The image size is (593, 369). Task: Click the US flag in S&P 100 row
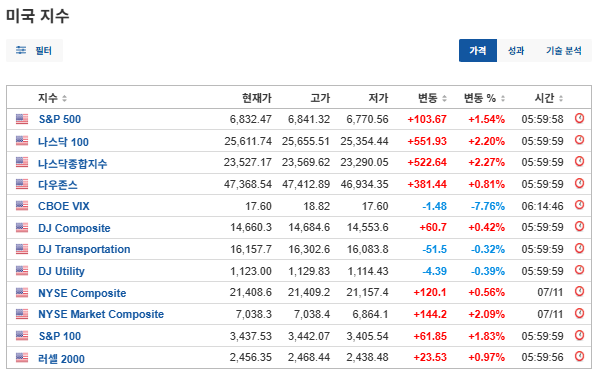(22, 335)
